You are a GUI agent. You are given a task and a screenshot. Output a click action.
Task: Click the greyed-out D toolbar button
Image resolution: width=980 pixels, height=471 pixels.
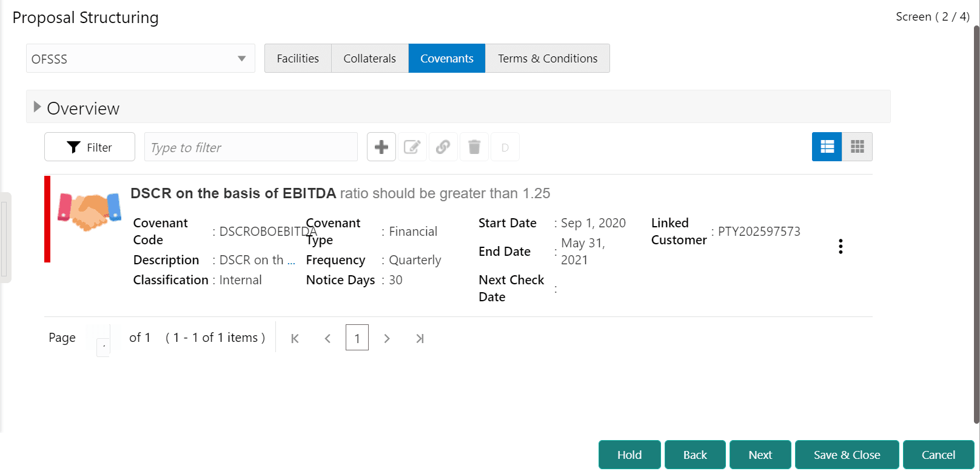(x=505, y=147)
